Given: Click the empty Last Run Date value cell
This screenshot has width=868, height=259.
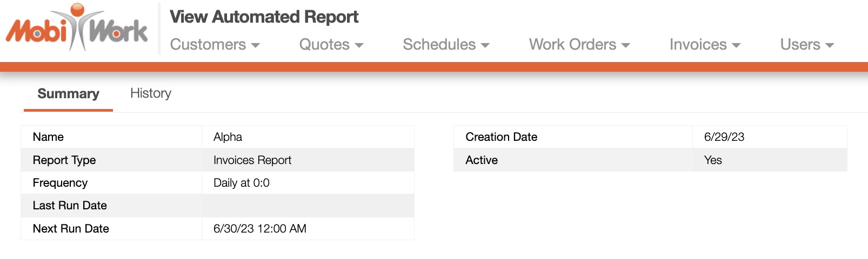Looking at the screenshot, I should (308, 206).
